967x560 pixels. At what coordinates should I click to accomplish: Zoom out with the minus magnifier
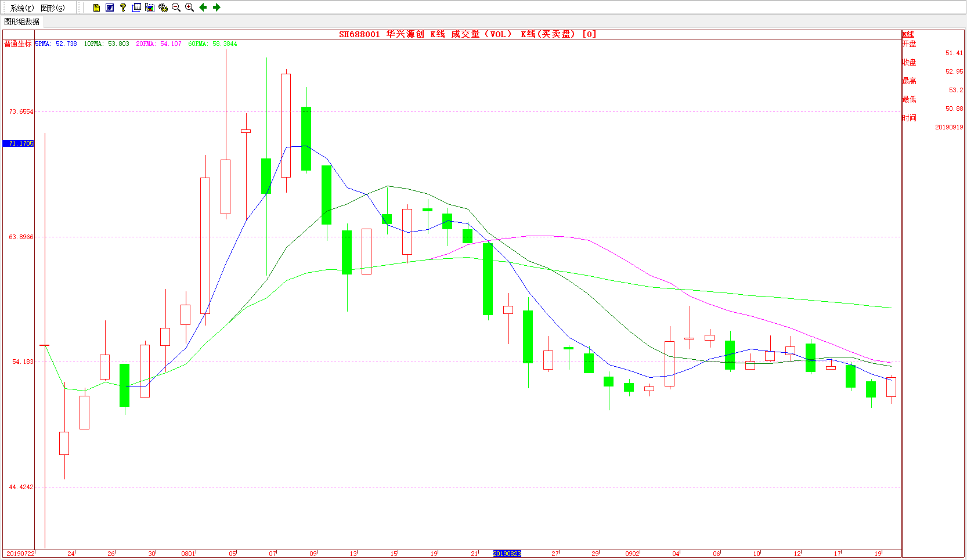pyautogui.click(x=176, y=8)
